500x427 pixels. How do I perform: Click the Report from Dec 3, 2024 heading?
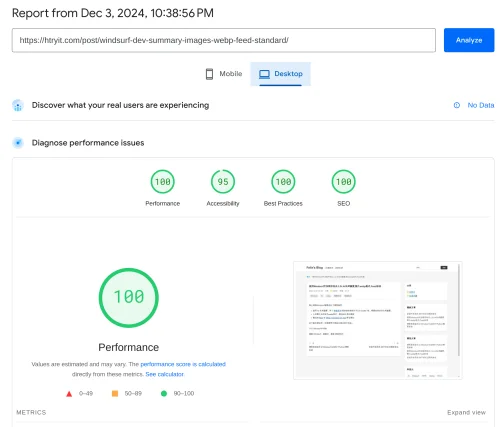coord(113,13)
